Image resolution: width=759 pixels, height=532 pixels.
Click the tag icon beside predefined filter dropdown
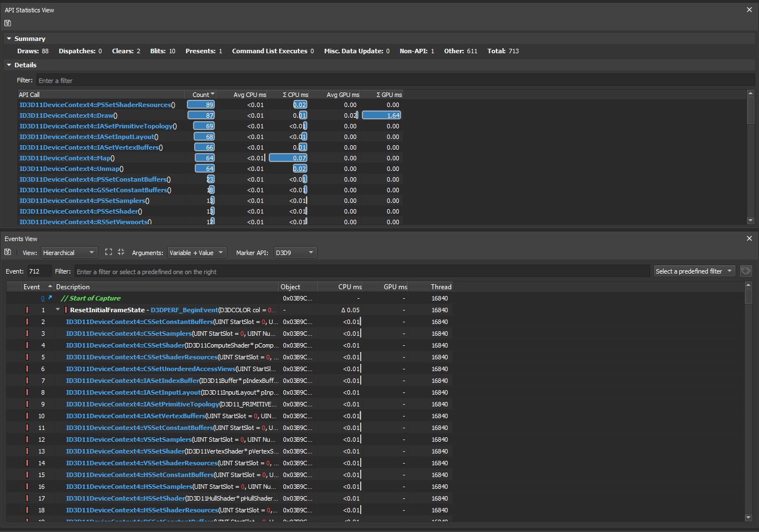746,271
